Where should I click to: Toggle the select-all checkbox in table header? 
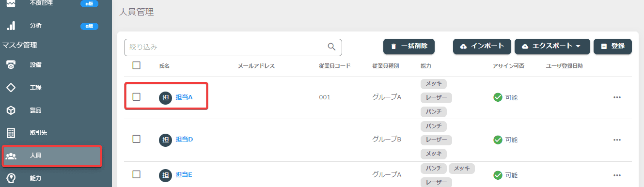click(x=137, y=65)
